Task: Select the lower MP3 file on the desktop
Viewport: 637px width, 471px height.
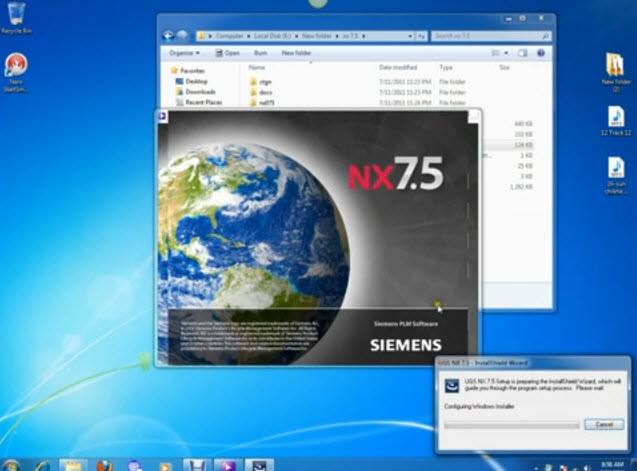Action: tap(616, 176)
